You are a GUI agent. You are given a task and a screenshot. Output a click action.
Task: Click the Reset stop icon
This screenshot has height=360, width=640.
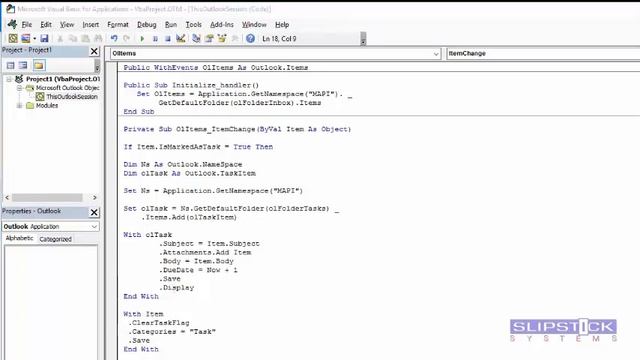point(168,39)
